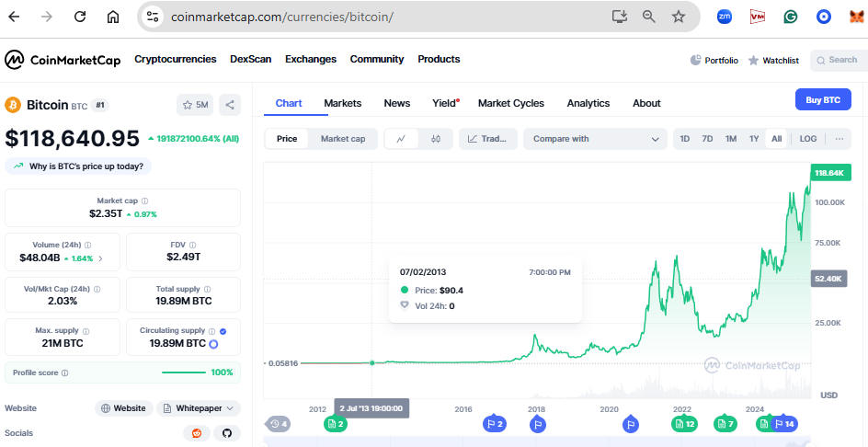Viewport: 868px width, 447px height.
Task: Switch to the Market Cycles tab
Action: click(x=511, y=103)
